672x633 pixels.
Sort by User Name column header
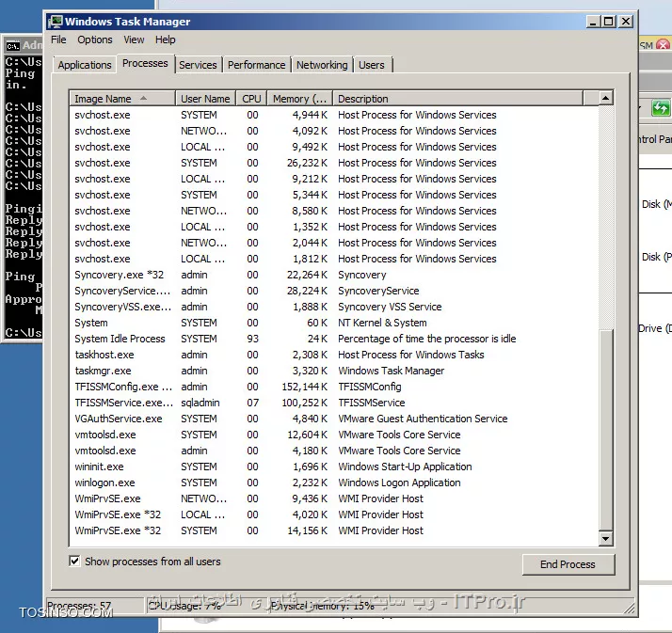click(205, 99)
